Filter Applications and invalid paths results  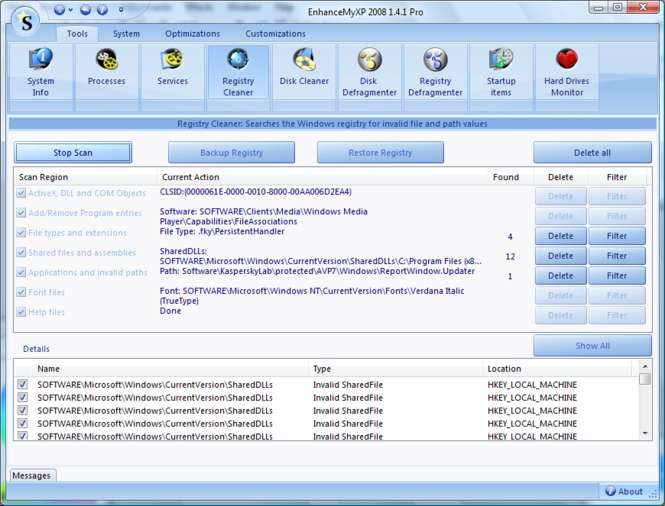click(x=617, y=276)
